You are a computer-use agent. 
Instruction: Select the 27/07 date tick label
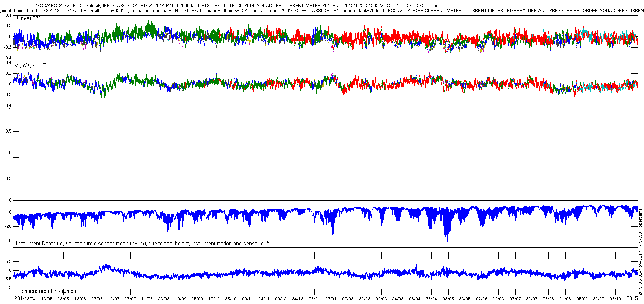point(130,299)
